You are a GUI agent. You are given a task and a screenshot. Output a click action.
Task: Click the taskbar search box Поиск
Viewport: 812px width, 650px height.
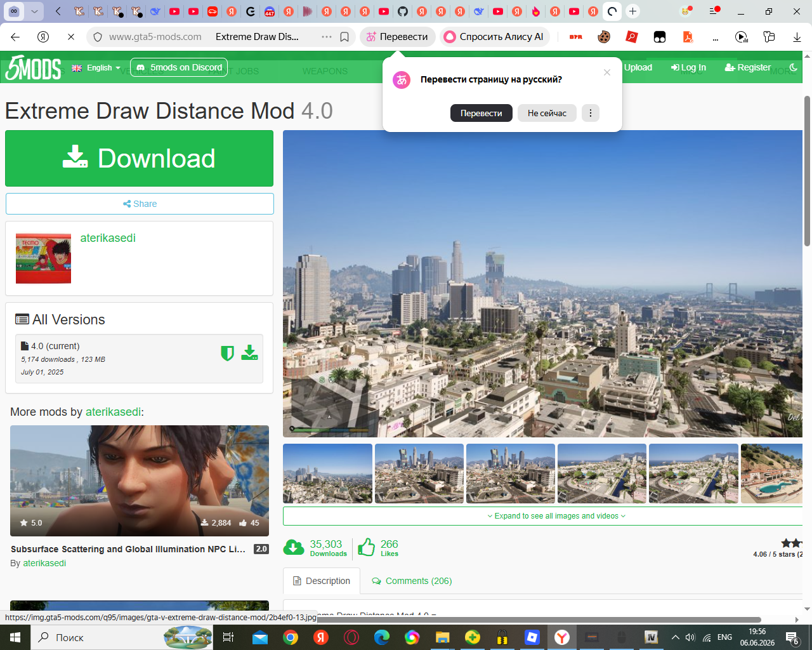[123, 637]
